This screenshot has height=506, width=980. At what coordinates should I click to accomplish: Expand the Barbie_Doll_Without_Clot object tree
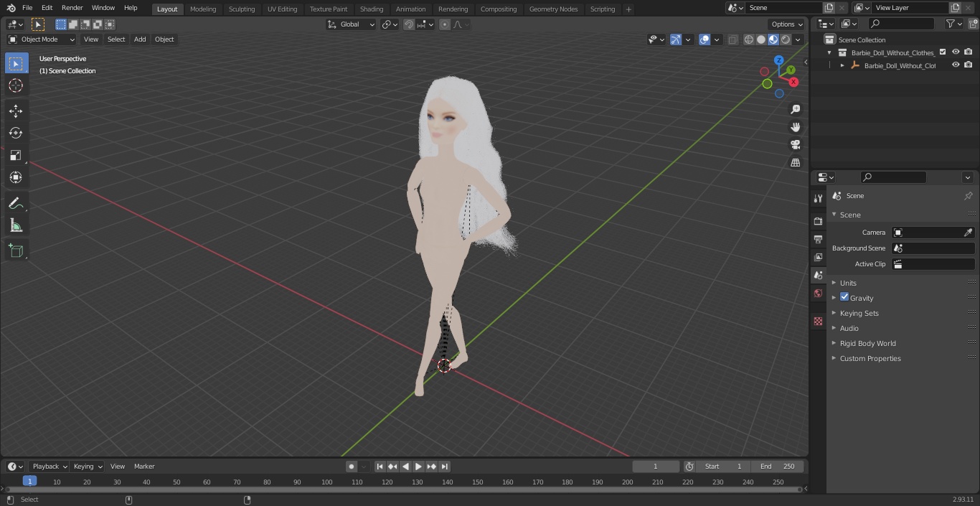click(842, 65)
